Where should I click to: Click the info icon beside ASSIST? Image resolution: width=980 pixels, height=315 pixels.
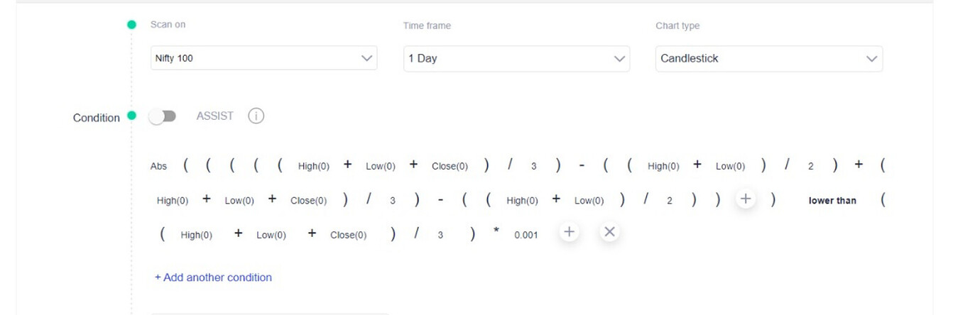click(x=256, y=116)
